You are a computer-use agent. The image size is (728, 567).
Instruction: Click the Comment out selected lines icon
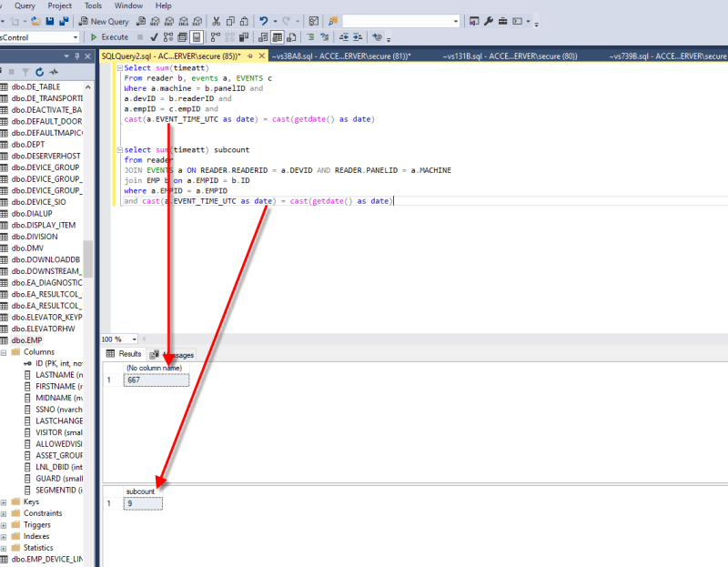coord(310,37)
